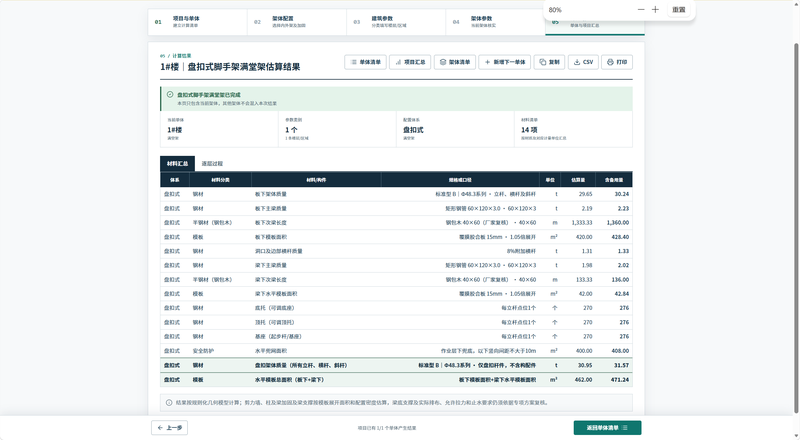The height and width of the screenshot is (440, 800).
Task: Click the 428.40 reserve value
Action: pos(620,237)
